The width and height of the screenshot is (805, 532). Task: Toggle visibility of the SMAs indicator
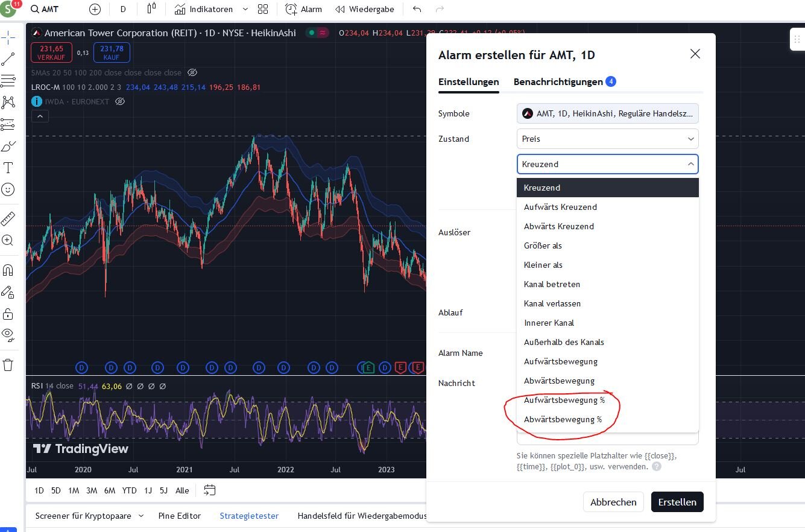192,72
